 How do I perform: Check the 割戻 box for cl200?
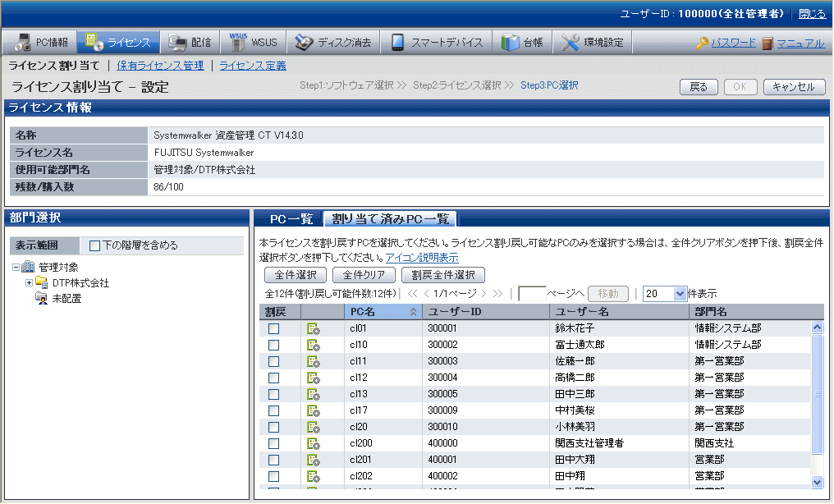[274, 443]
